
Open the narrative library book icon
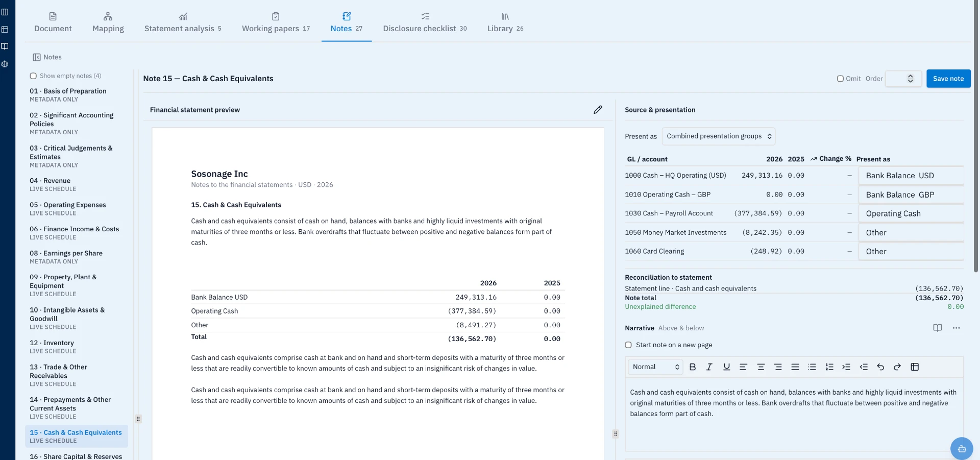[x=938, y=328]
